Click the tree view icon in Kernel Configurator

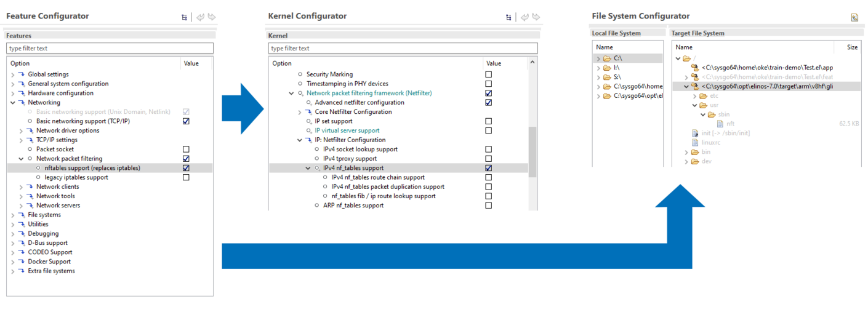[x=508, y=17]
